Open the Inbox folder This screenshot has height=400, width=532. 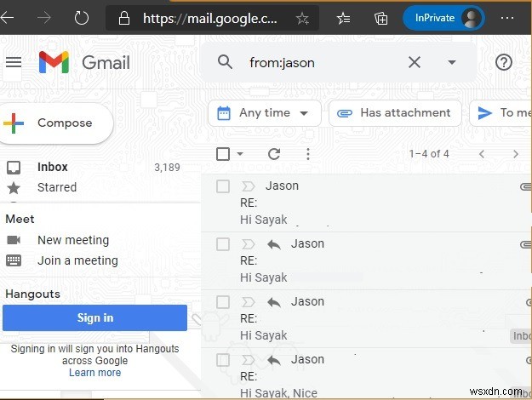pyautogui.click(x=53, y=167)
